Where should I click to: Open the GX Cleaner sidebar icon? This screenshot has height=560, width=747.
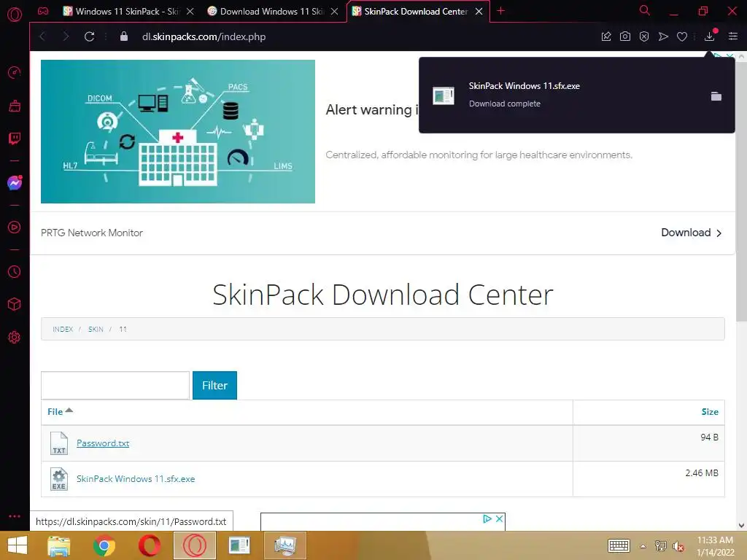(15, 106)
